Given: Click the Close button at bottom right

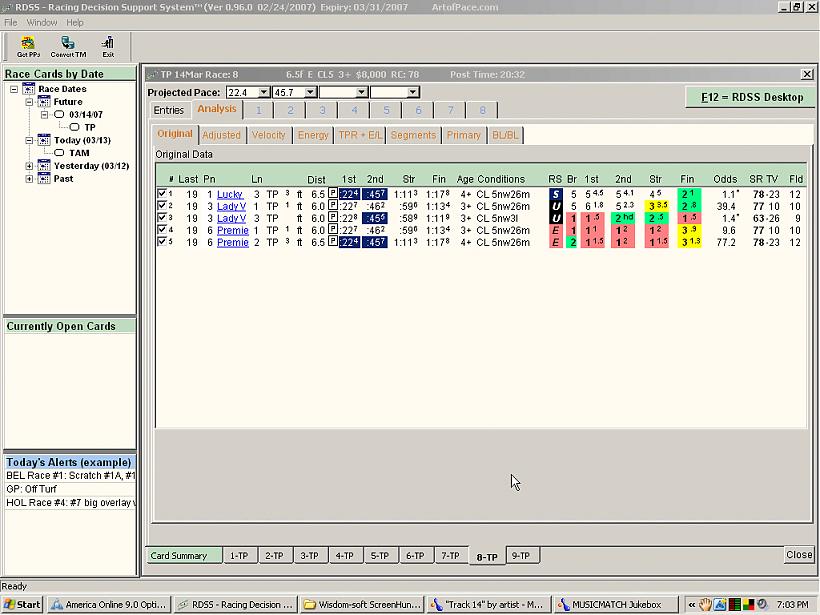Looking at the screenshot, I should tap(799, 554).
